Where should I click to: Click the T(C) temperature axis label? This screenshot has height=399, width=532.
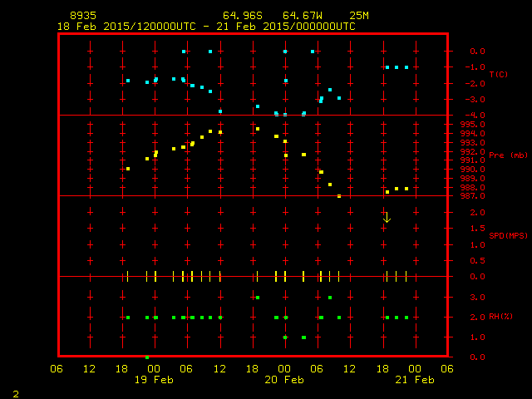[499, 74]
